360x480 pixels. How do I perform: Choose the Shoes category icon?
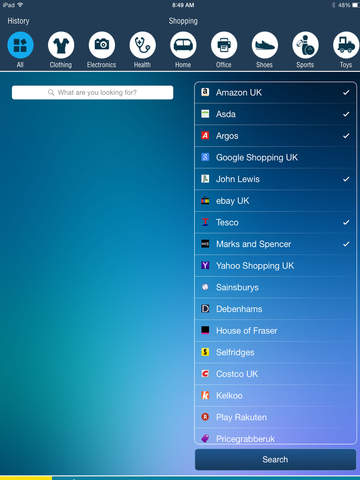pyautogui.click(x=265, y=45)
